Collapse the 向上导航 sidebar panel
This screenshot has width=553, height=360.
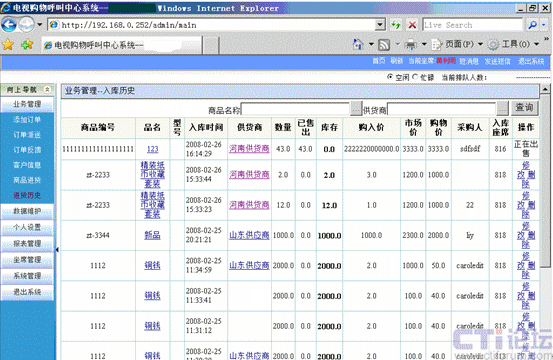(x=47, y=90)
